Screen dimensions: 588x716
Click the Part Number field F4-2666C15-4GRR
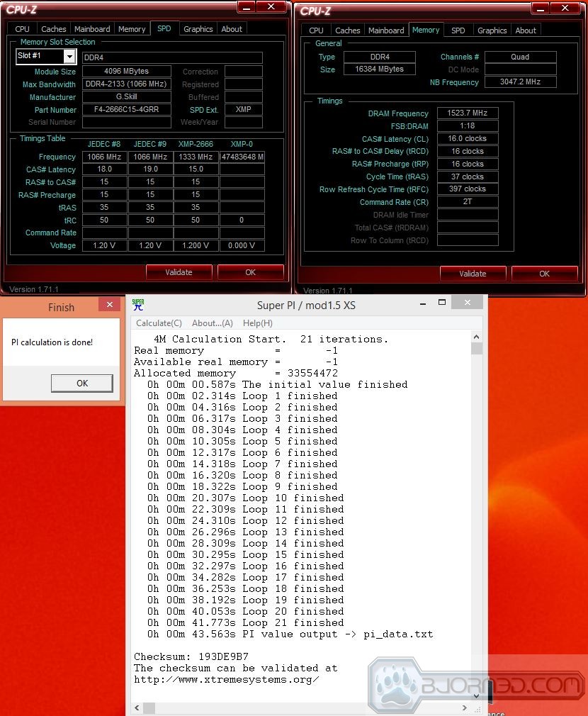point(126,110)
